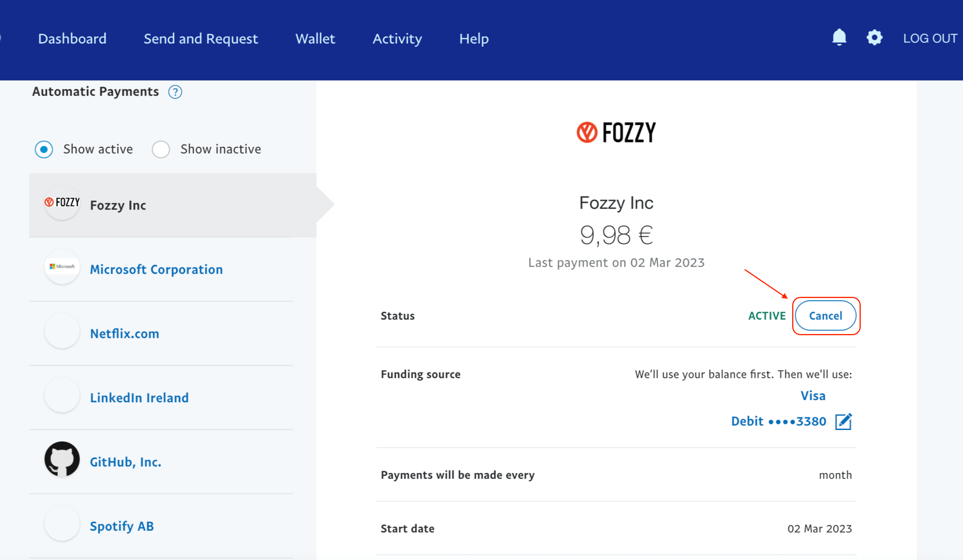Click the edit funding source pencil icon
The height and width of the screenshot is (560, 963).
[x=844, y=421]
